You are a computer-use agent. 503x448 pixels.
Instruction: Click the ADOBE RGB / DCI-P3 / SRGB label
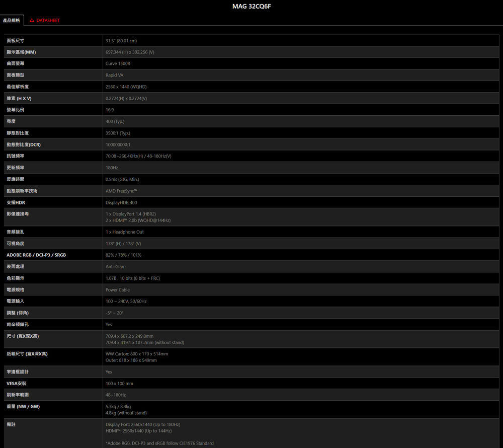36,255
